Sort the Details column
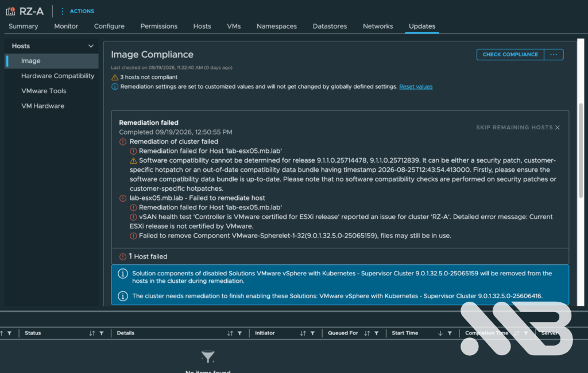Viewport: 588px width, 373px height. (230, 333)
